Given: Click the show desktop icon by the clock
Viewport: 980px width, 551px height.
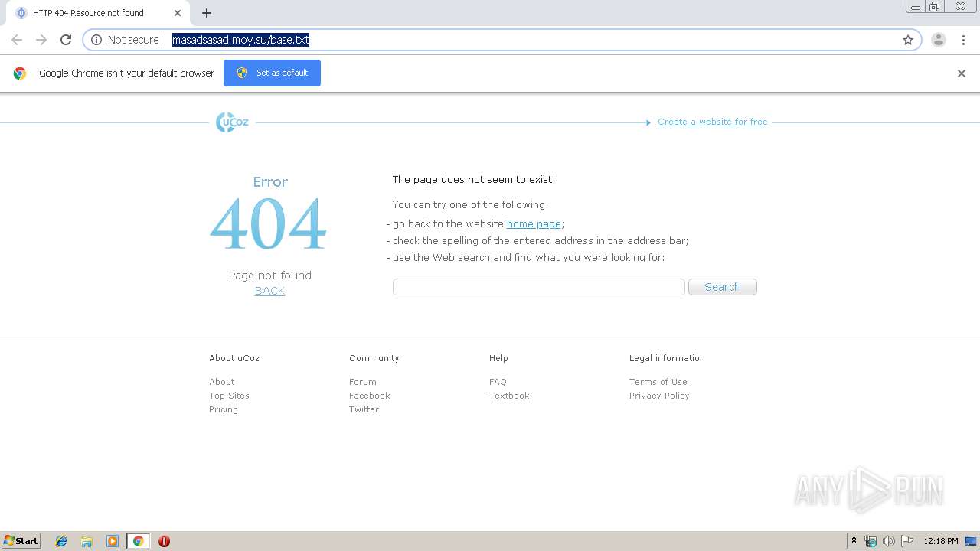Looking at the screenshot, I should pos(972,541).
